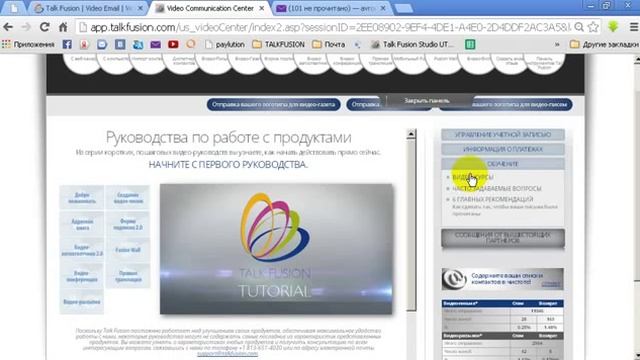Screen dimensions: 640x360
Task: Open the Другие закладки folder
Action: (x=604, y=44)
